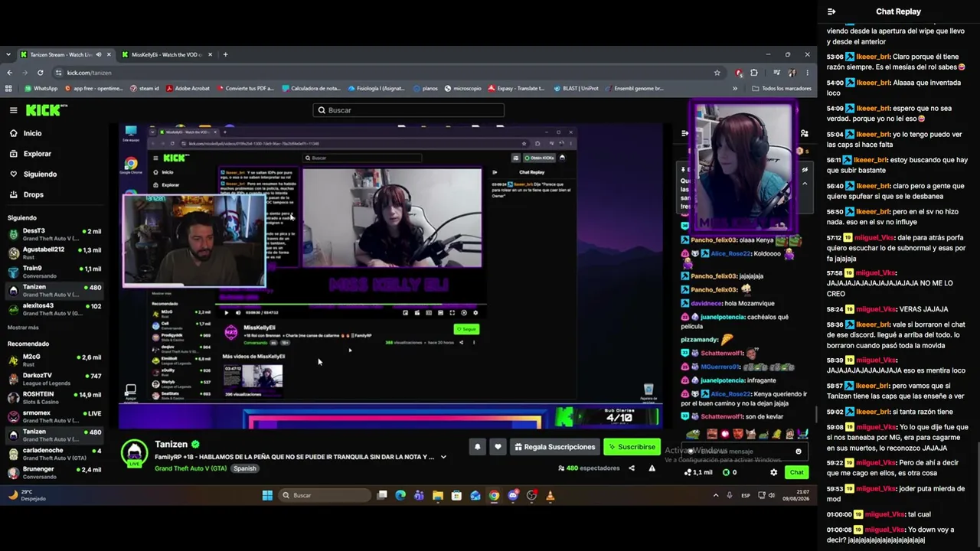Open the Kick sidebar hamburger menu
The height and width of the screenshot is (551, 980).
pyautogui.click(x=13, y=110)
